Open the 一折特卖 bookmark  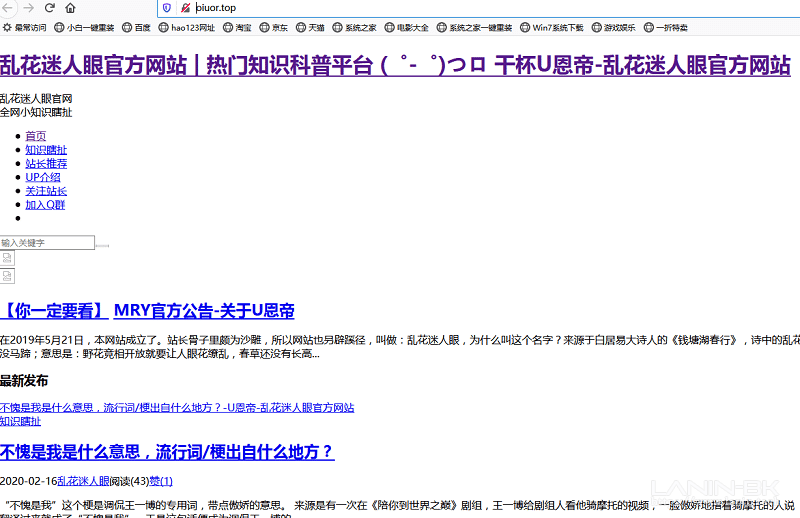pos(666,28)
